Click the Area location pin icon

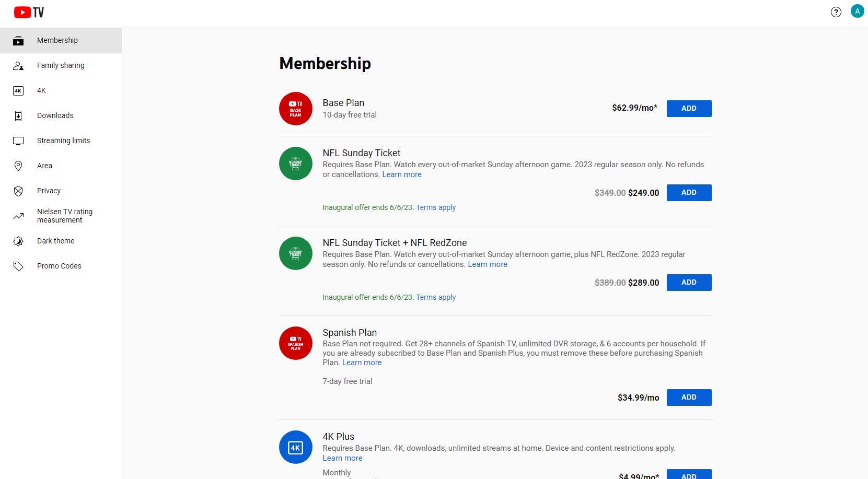[x=18, y=166]
